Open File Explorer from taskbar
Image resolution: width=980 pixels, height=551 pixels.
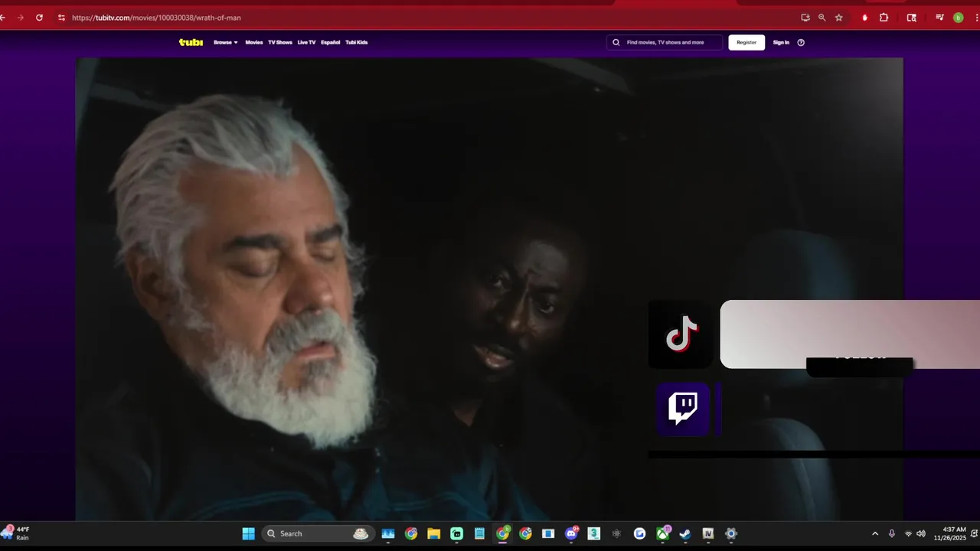[x=434, y=533]
